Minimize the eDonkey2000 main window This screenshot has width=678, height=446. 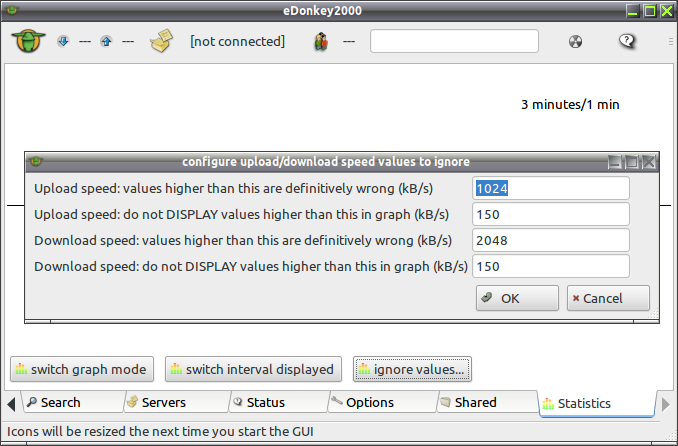(x=633, y=11)
